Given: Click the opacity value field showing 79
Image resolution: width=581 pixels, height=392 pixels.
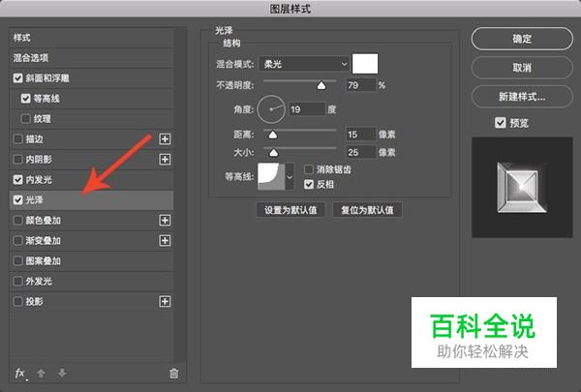Looking at the screenshot, I should 361,85.
